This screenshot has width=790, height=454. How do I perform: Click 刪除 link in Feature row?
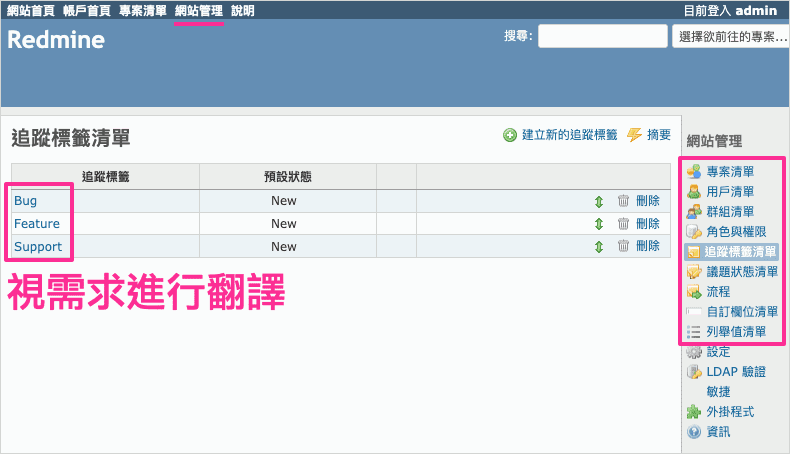tap(647, 223)
